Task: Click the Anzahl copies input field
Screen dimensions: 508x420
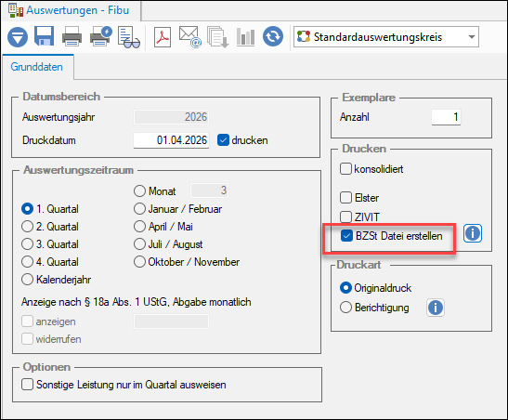Action: click(x=446, y=117)
